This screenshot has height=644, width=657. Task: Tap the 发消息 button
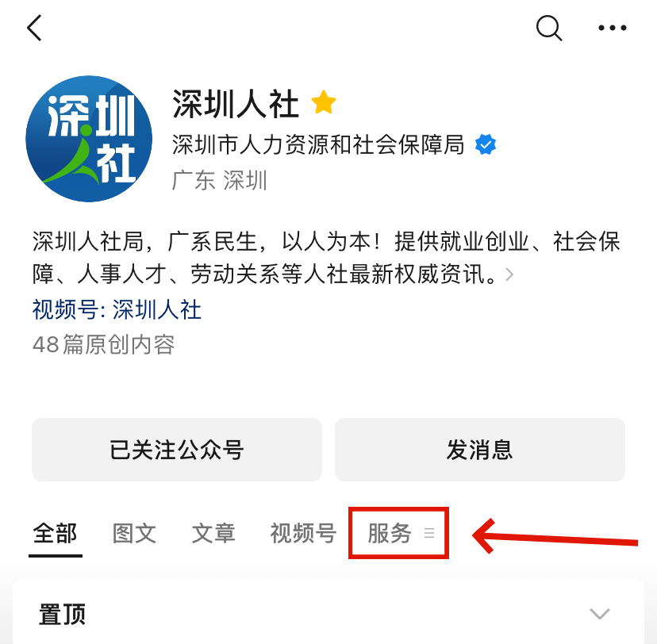click(480, 449)
